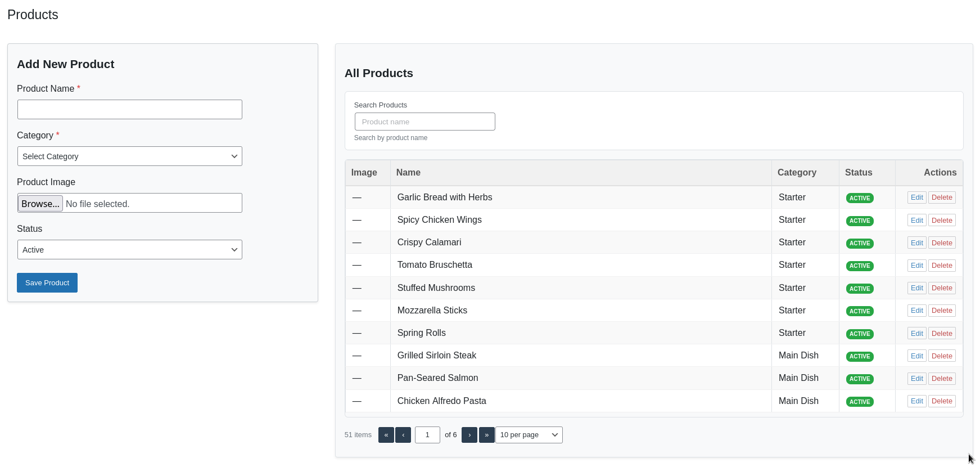Go to the previous page arrow
The height and width of the screenshot is (467, 980).
click(x=403, y=435)
